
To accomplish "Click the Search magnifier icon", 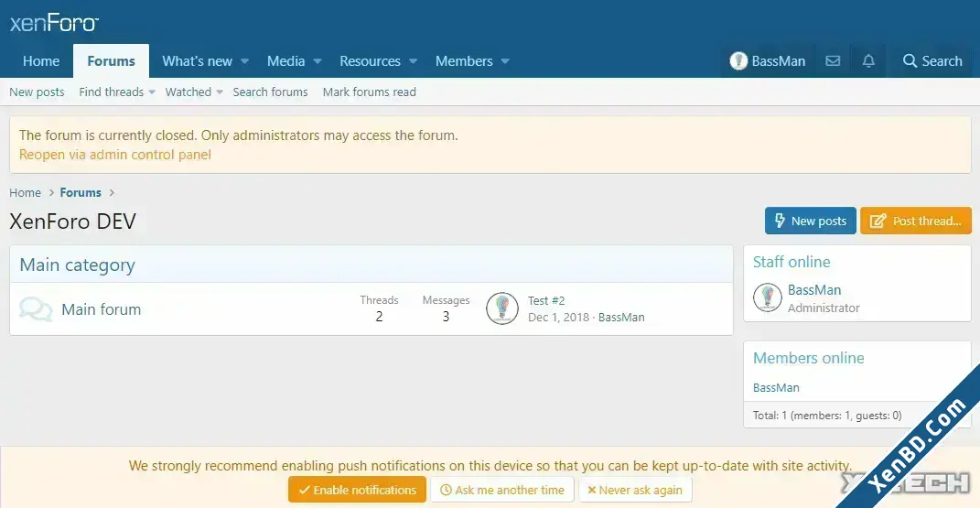I will coord(910,60).
